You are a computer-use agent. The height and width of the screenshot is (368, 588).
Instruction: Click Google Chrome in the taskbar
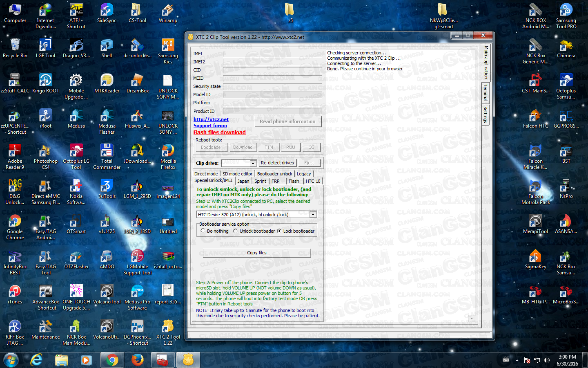point(112,360)
